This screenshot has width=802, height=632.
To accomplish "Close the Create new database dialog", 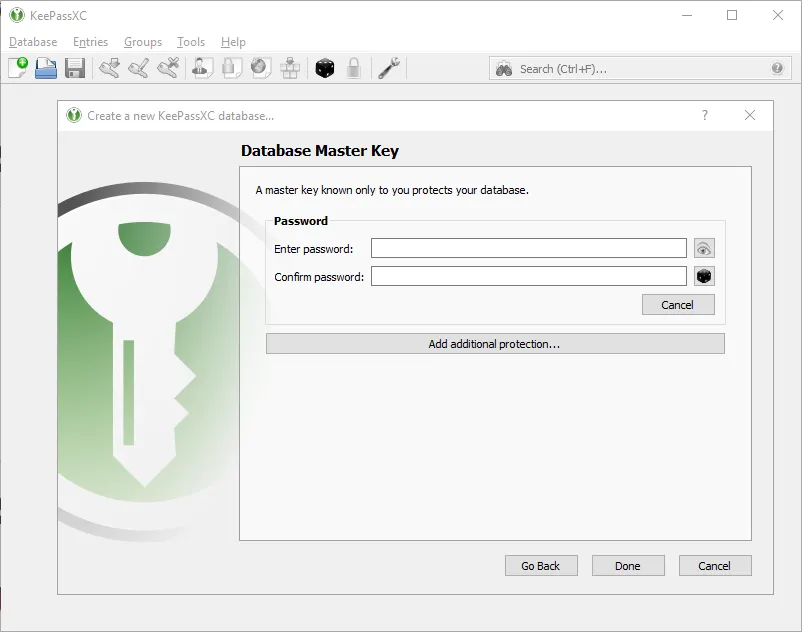I will point(750,115).
